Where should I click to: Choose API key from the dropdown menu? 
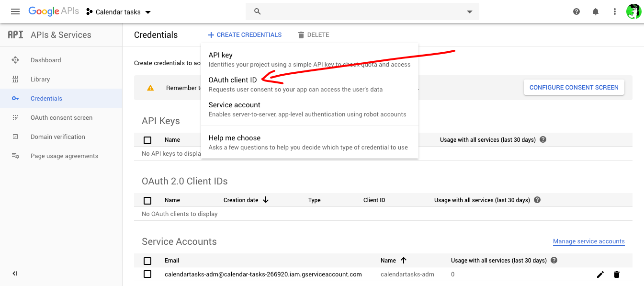point(310,59)
